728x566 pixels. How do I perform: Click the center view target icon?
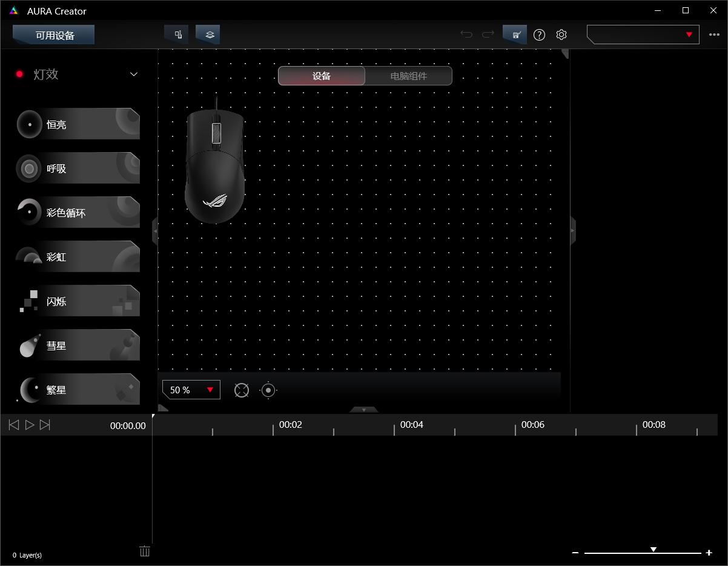pos(268,390)
